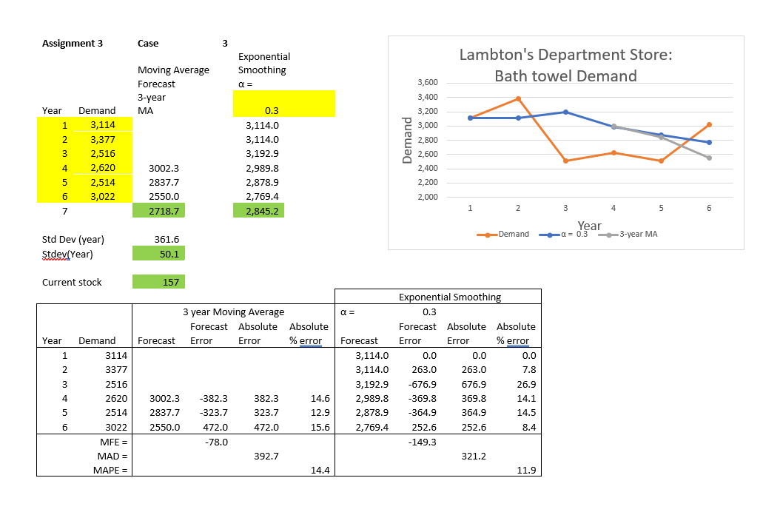Click the blue smoothing line point at year 3
Viewport: 763px width, 532px height.
565,112
